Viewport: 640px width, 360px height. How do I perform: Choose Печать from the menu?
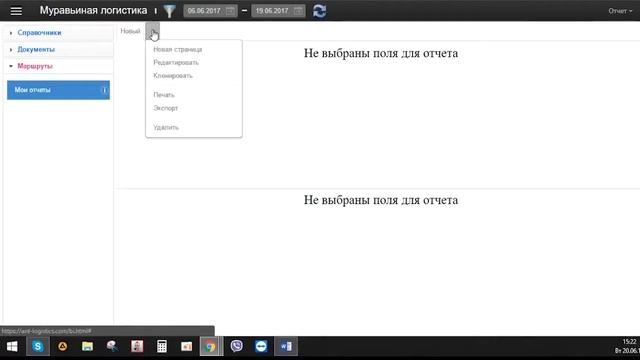(164, 95)
